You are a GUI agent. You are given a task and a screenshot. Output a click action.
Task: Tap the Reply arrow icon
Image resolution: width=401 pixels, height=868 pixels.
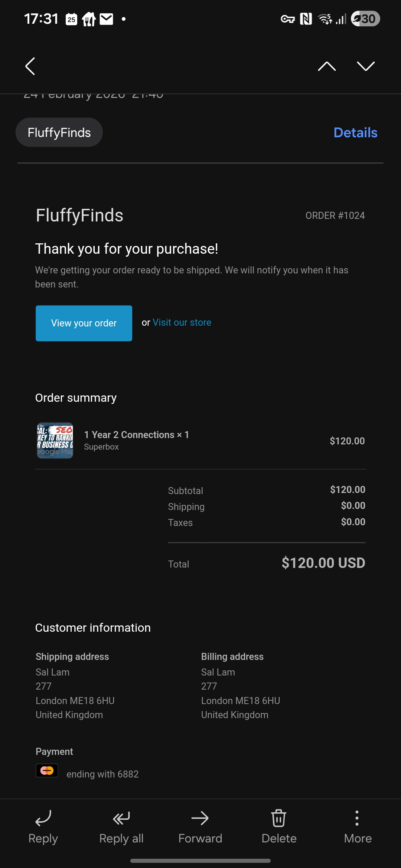(x=43, y=818)
